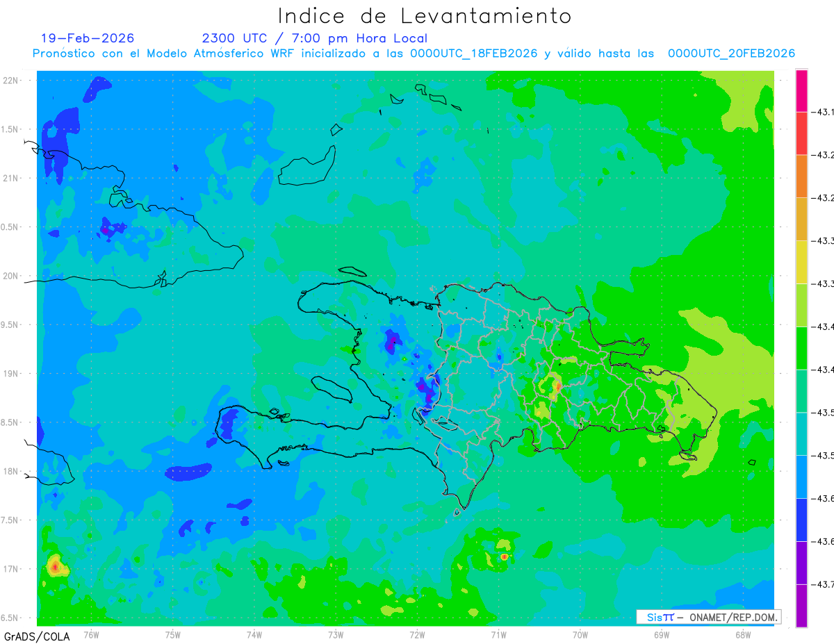
Task: Click the '76W' longitude label
Action: click(x=91, y=634)
